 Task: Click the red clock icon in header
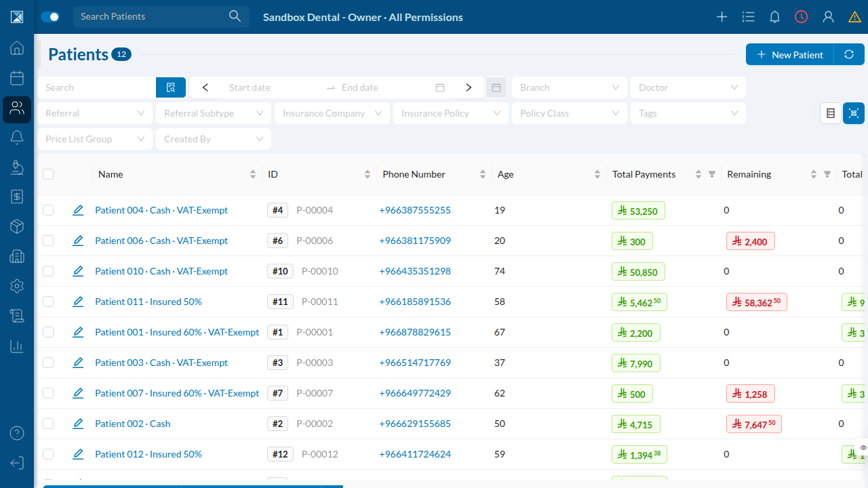click(802, 17)
